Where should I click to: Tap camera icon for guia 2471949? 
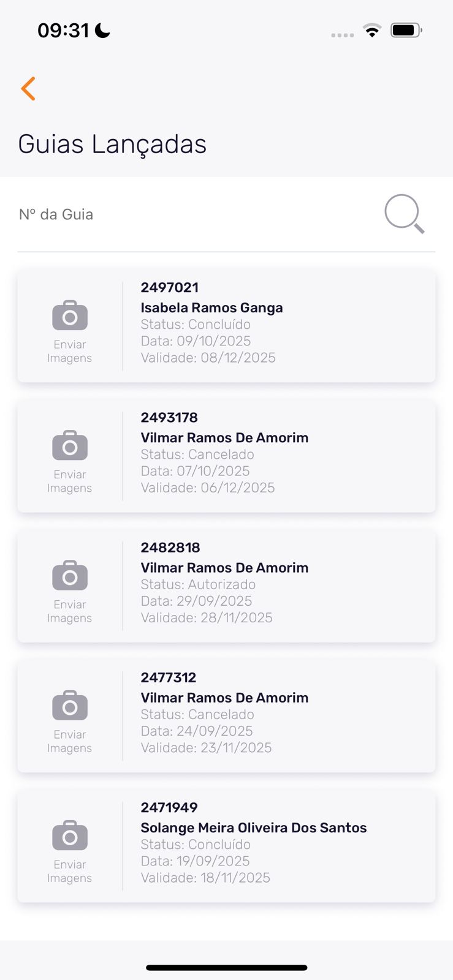click(70, 835)
